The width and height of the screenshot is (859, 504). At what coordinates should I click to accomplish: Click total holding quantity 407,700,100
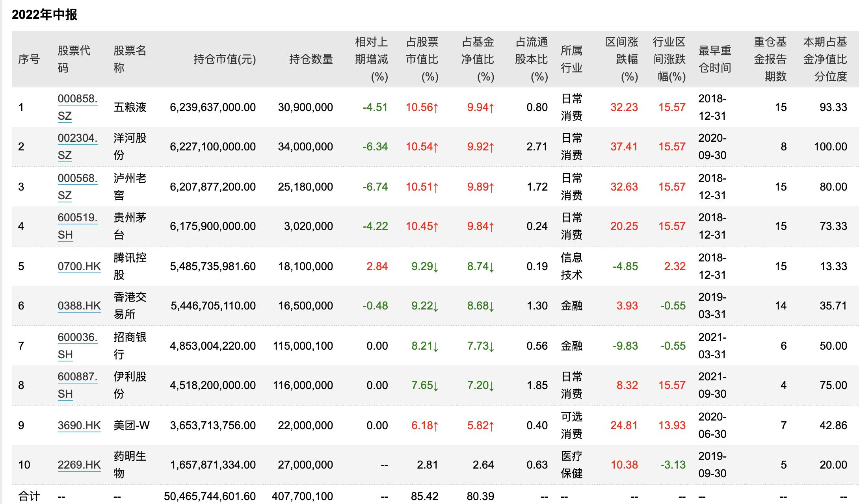302,496
